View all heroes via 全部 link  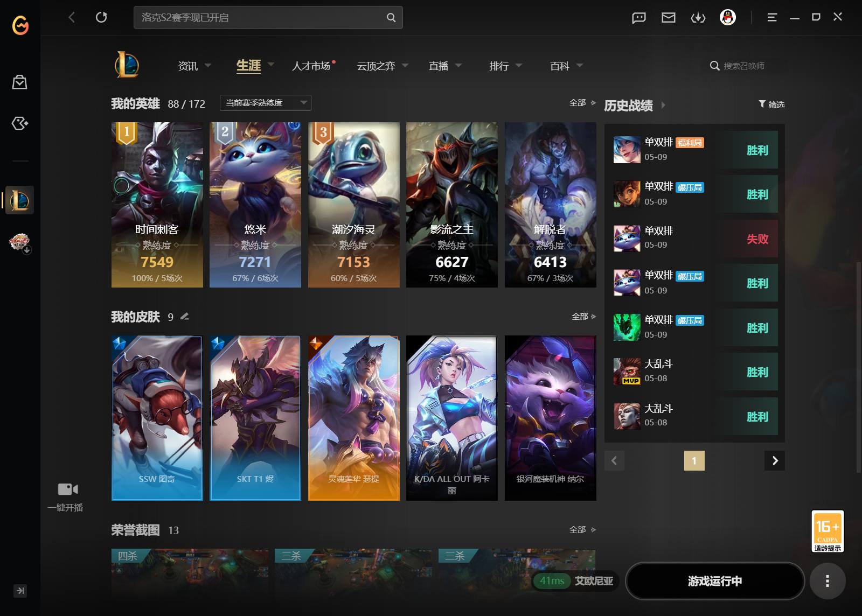tap(582, 102)
